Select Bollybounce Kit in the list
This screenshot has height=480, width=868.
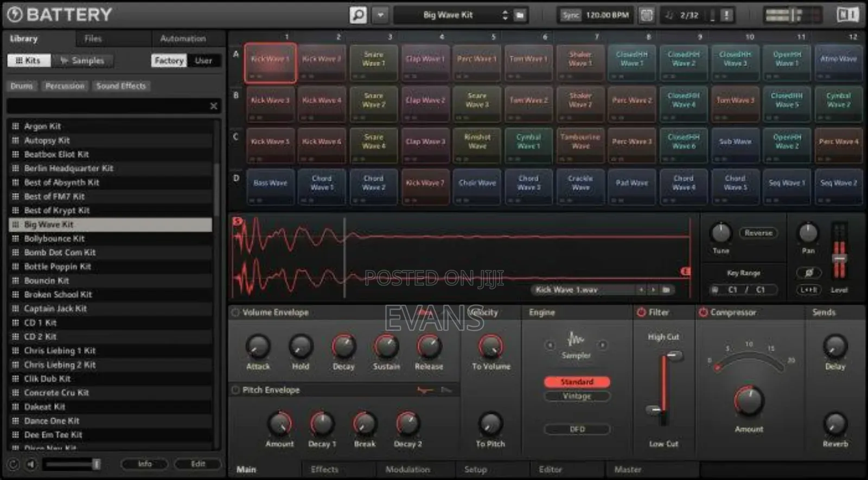tap(111, 239)
